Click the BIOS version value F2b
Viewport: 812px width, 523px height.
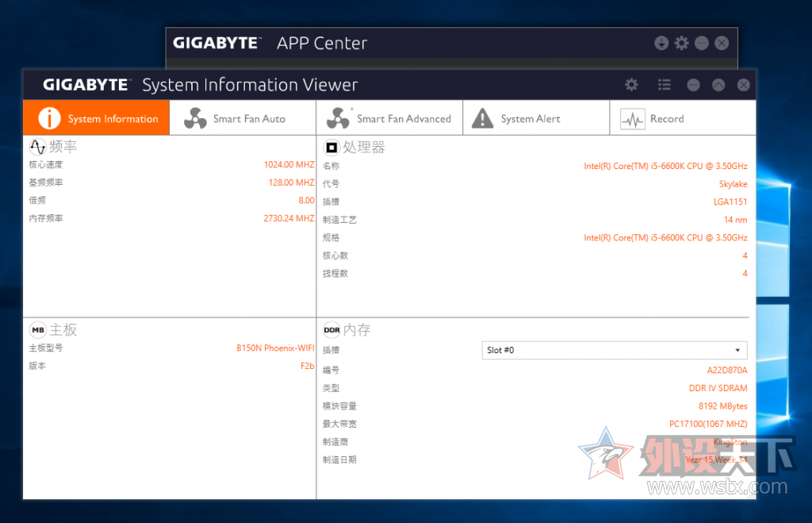click(307, 366)
